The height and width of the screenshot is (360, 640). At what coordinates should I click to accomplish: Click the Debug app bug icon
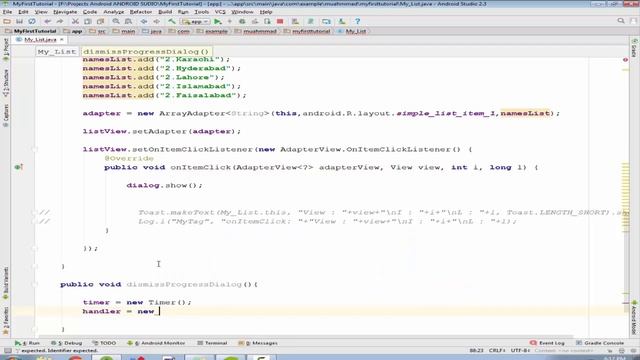click(242, 21)
